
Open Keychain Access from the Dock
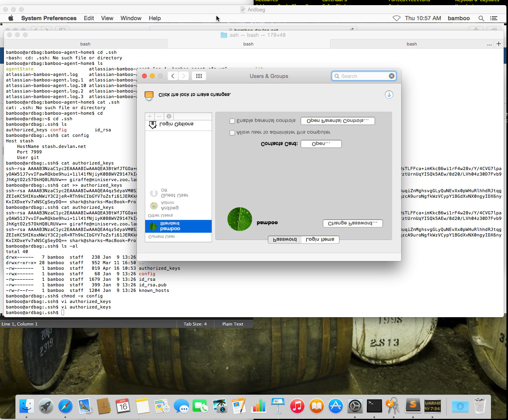click(x=393, y=406)
